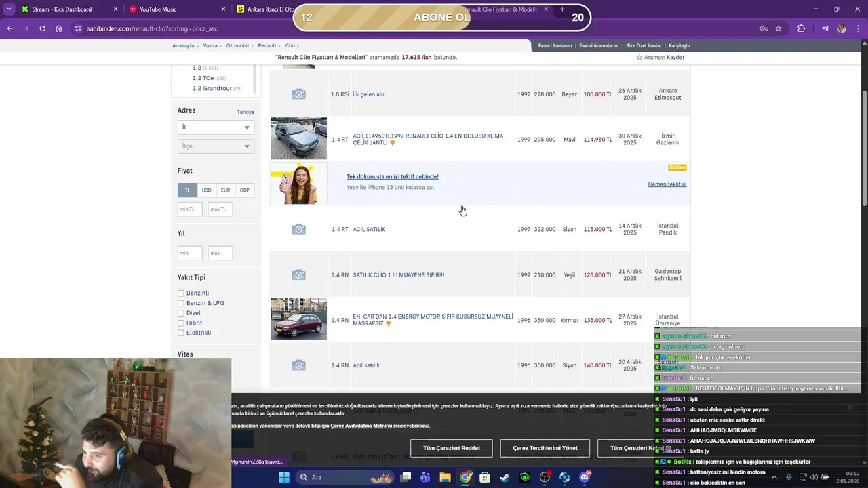Open the tab search dropdown arrow
The width and height of the screenshot is (868, 488).
pyautogui.click(x=9, y=9)
